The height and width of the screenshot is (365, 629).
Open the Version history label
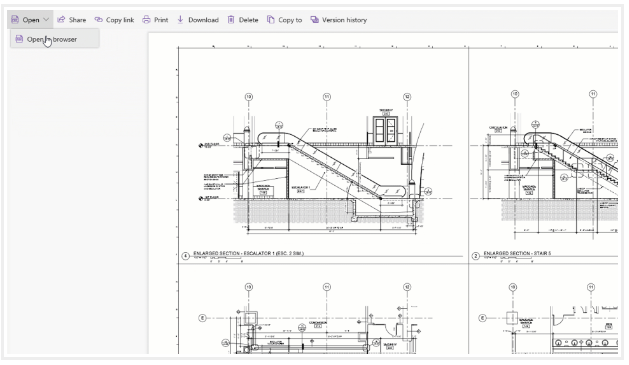coord(345,20)
